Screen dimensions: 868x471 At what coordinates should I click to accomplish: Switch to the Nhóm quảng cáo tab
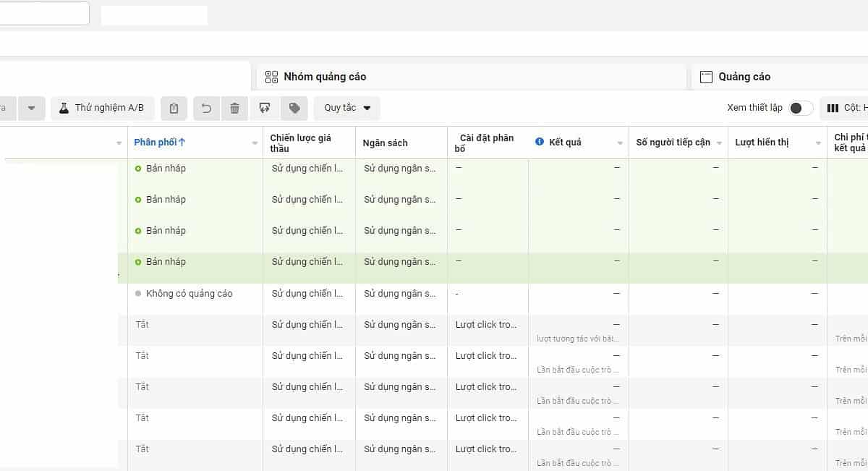coord(325,77)
